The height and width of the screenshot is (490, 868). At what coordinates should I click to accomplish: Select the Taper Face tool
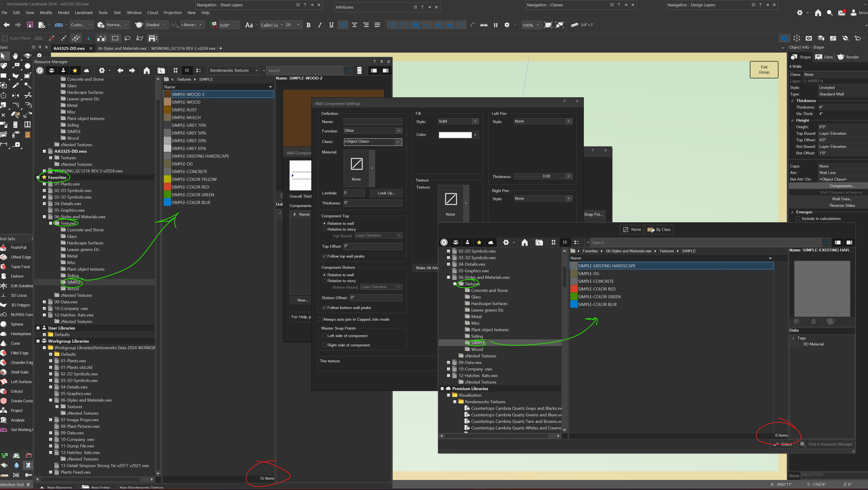(x=20, y=267)
